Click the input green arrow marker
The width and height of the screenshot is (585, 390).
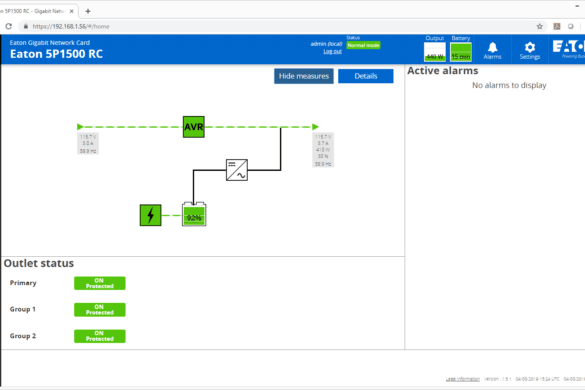(x=80, y=127)
